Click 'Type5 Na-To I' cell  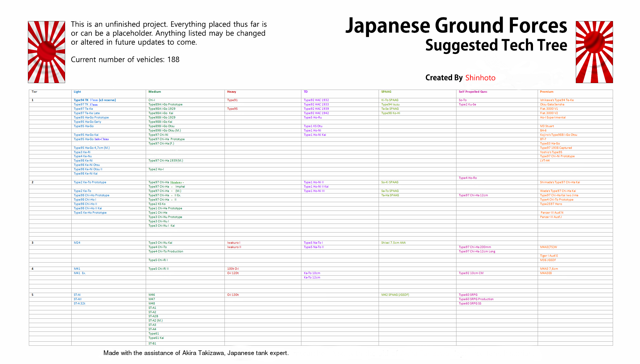[x=313, y=243]
